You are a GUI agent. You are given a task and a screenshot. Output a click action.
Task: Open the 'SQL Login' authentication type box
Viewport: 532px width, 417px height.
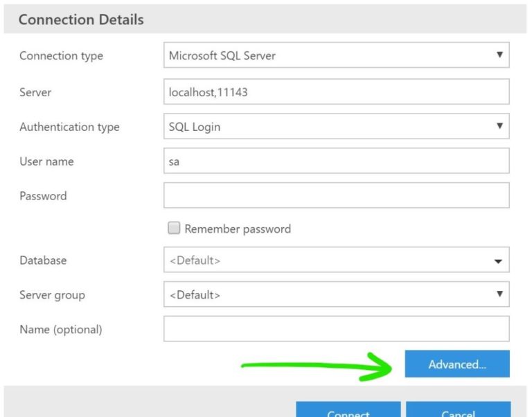coord(326,127)
